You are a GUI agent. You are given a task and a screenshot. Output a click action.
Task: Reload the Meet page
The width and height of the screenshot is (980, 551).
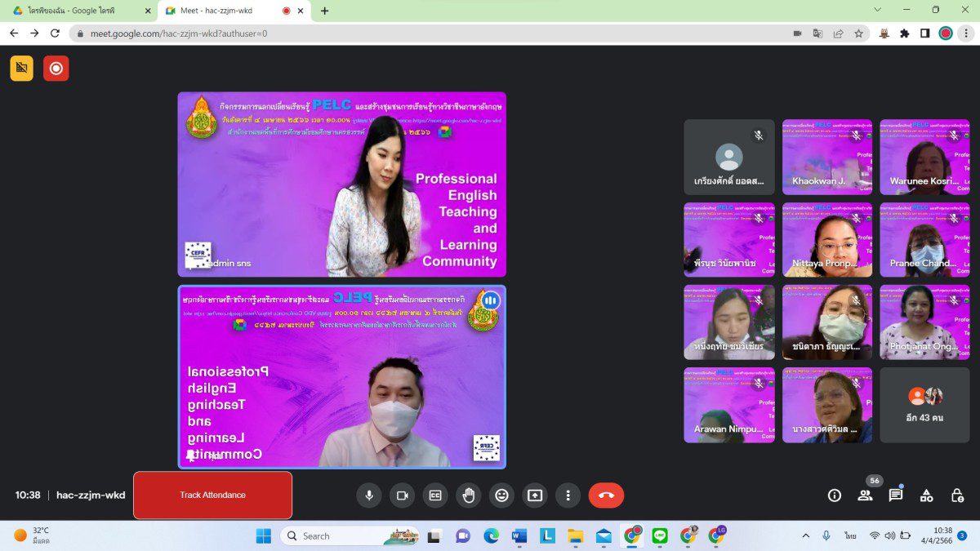coord(55,33)
